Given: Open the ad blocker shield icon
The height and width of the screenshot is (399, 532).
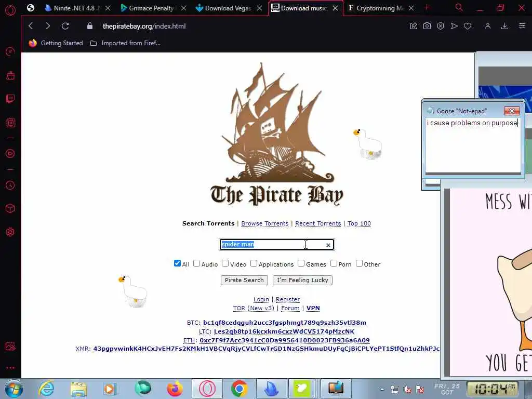Looking at the screenshot, I should point(441,26).
